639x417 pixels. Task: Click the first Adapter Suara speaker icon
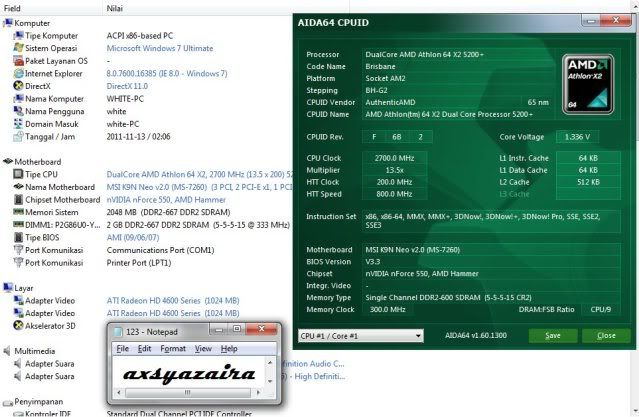18,364
